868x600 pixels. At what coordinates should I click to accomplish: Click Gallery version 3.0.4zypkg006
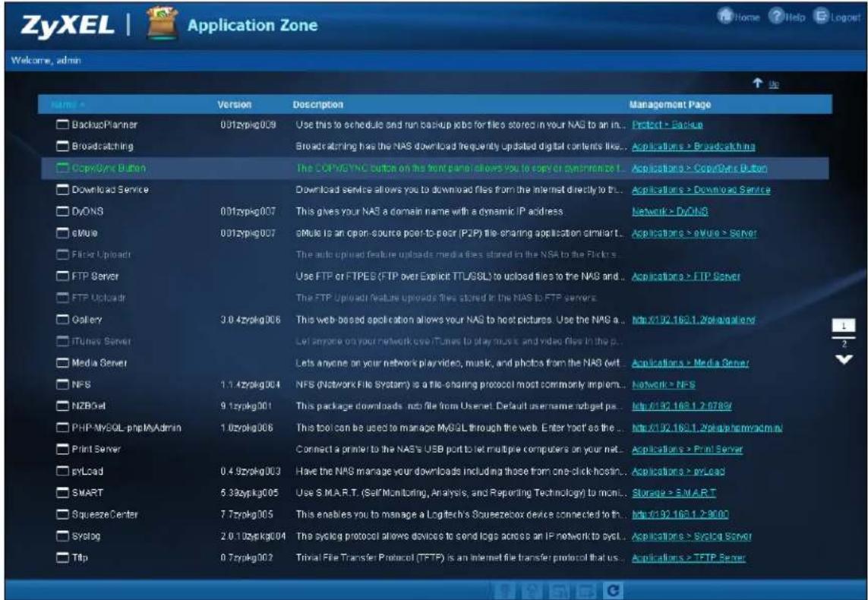(x=250, y=320)
